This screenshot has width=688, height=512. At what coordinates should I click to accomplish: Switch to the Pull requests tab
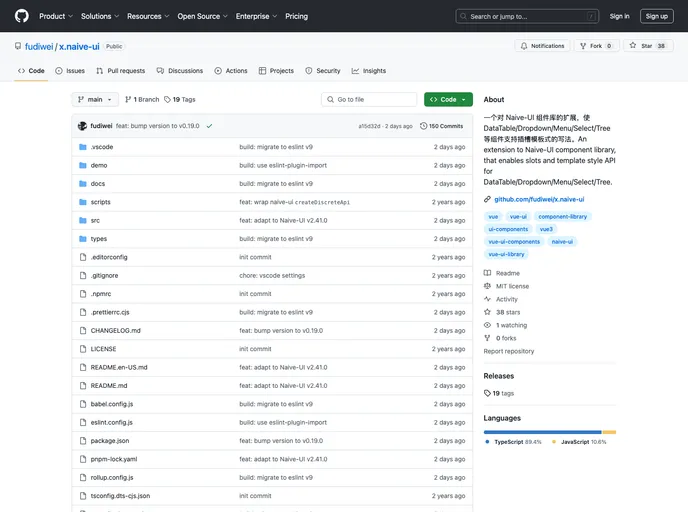coord(121,71)
